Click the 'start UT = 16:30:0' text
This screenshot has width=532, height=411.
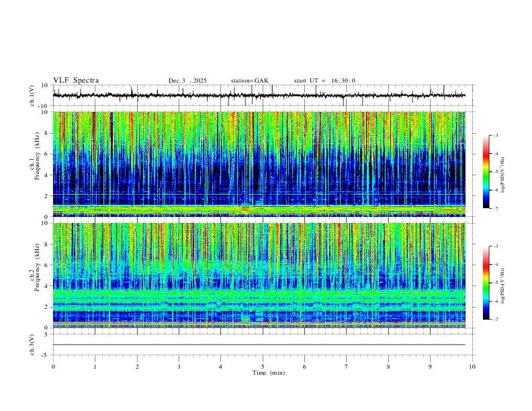(324, 81)
